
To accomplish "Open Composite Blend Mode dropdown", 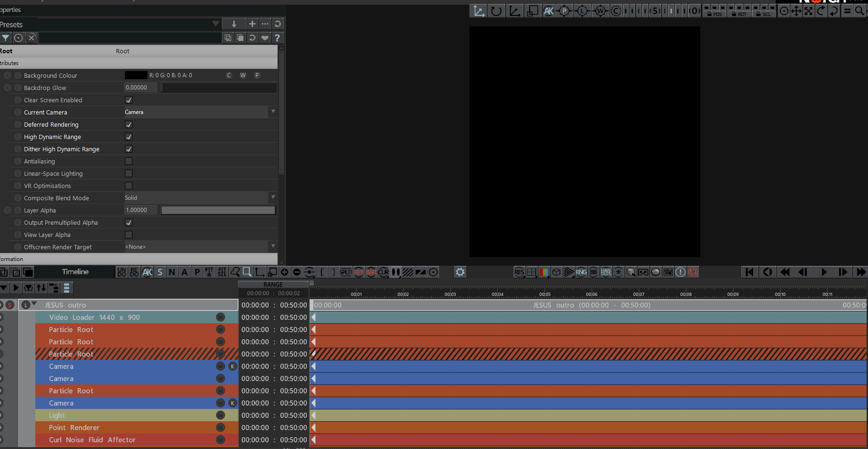I will [x=200, y=198].
